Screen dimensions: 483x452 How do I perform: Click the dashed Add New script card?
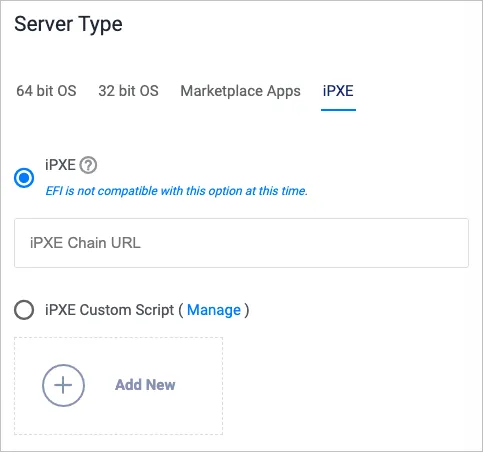coord(118,386)
